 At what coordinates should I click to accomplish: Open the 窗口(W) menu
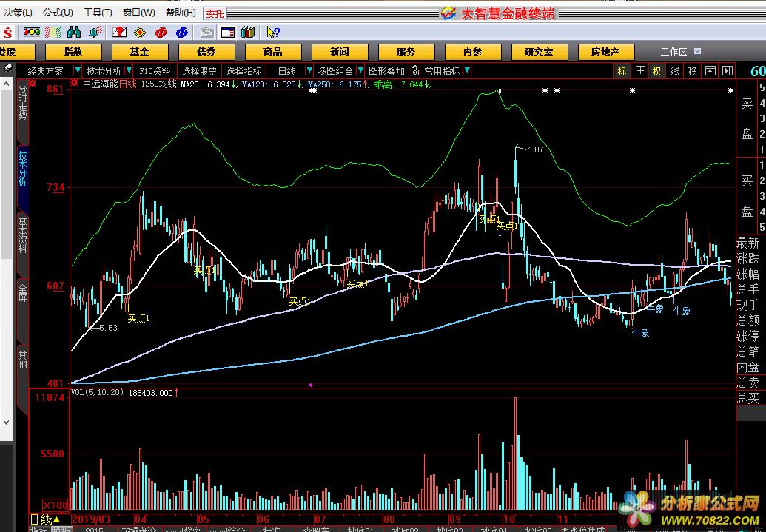[138, 13]
